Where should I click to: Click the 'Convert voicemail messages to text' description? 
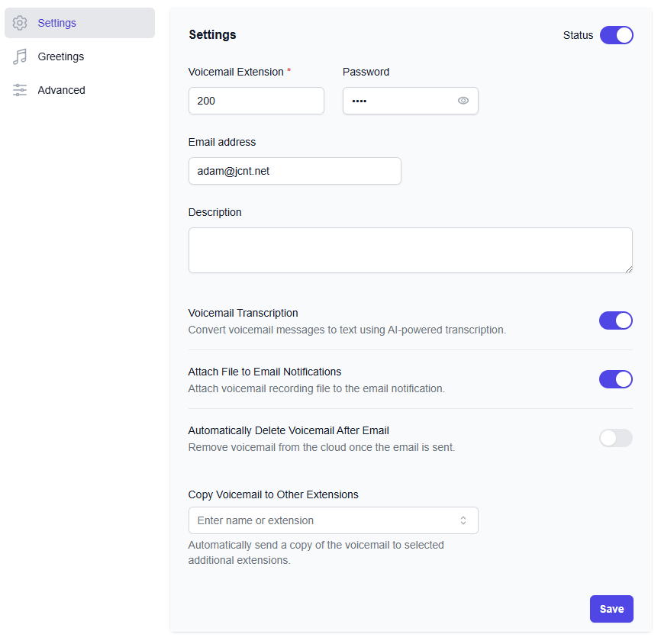coord(347,330)
